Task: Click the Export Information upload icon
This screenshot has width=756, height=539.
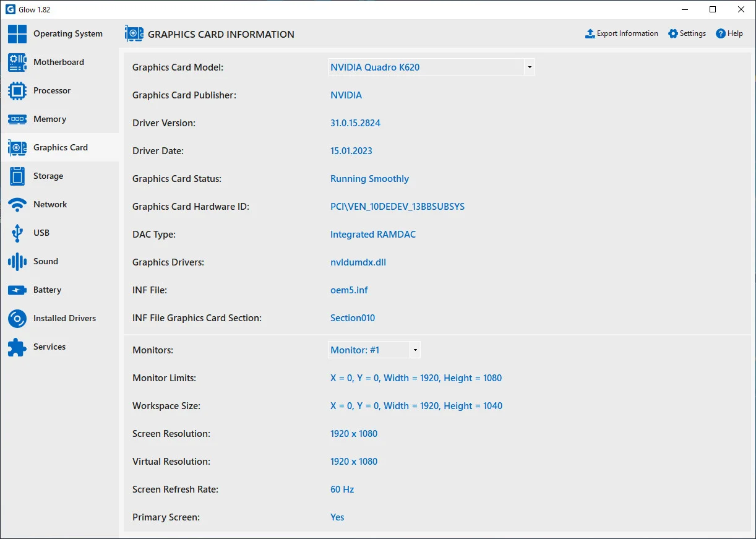Action: [x=590, y=34]
